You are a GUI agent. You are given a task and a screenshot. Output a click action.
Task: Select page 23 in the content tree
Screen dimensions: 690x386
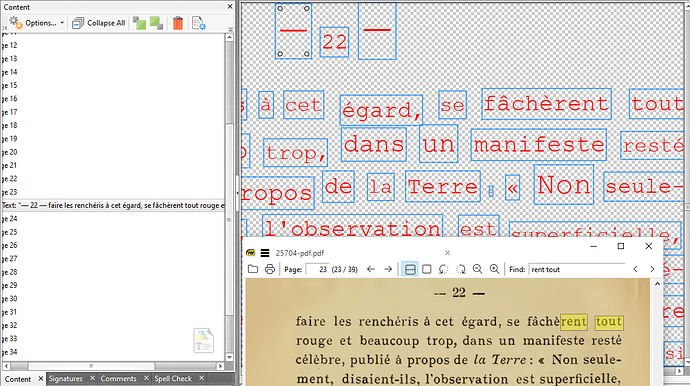(9, 192)
